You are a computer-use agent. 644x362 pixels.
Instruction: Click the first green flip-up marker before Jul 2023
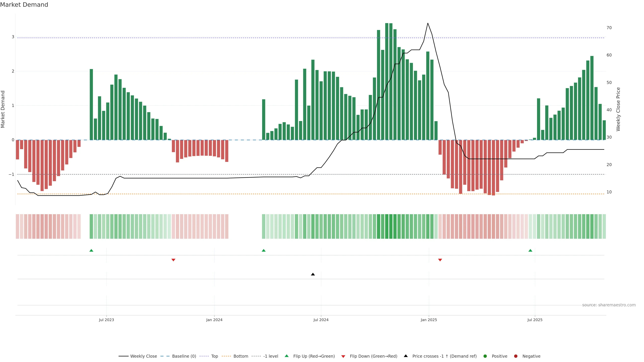(91, 251)
